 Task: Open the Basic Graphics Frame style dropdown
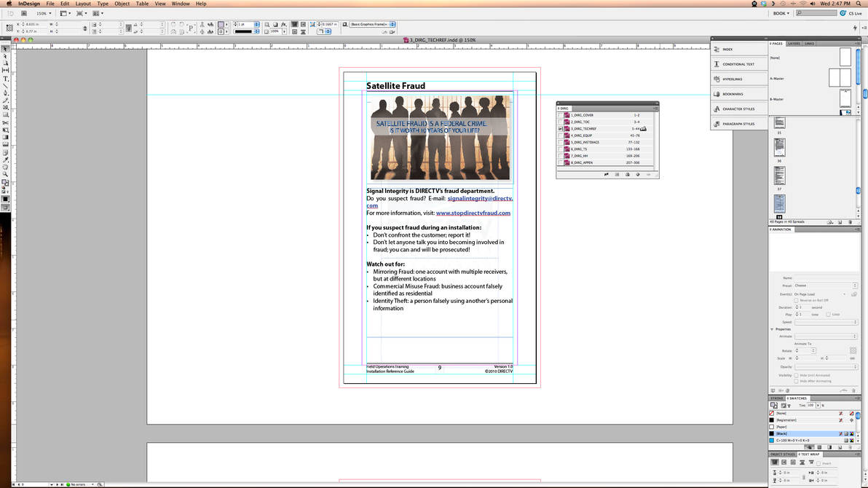(373, 24)
